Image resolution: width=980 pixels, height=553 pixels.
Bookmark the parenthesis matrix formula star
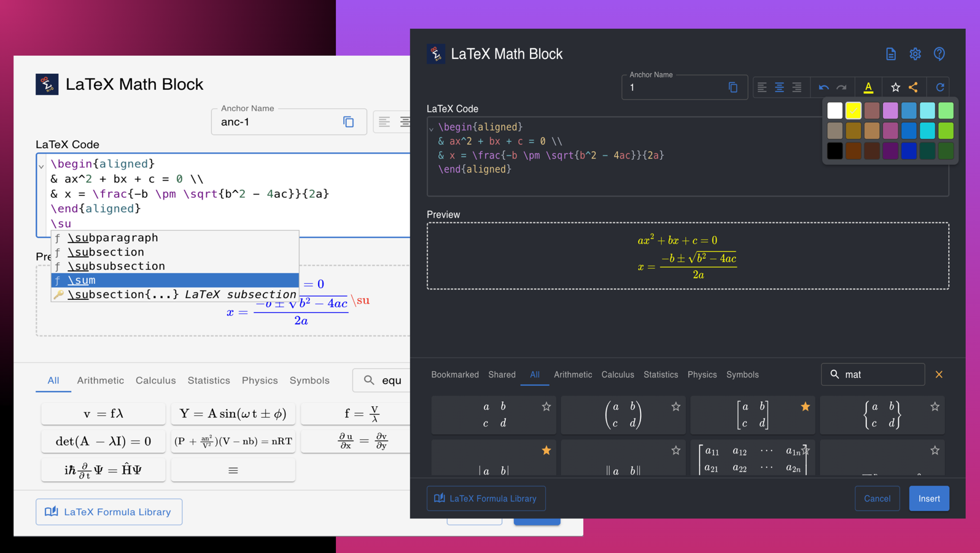click(x=676, y=406)
